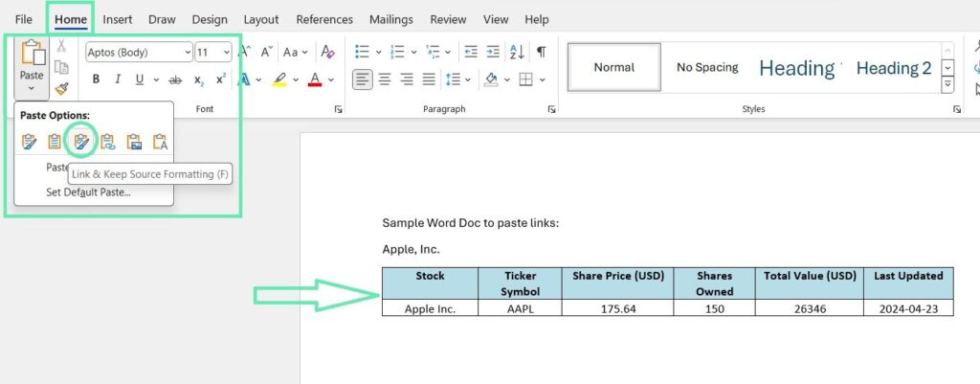Screen dimensions: 980x384
Task: Choose the Keep Text Only paste option
Action: 160,143
